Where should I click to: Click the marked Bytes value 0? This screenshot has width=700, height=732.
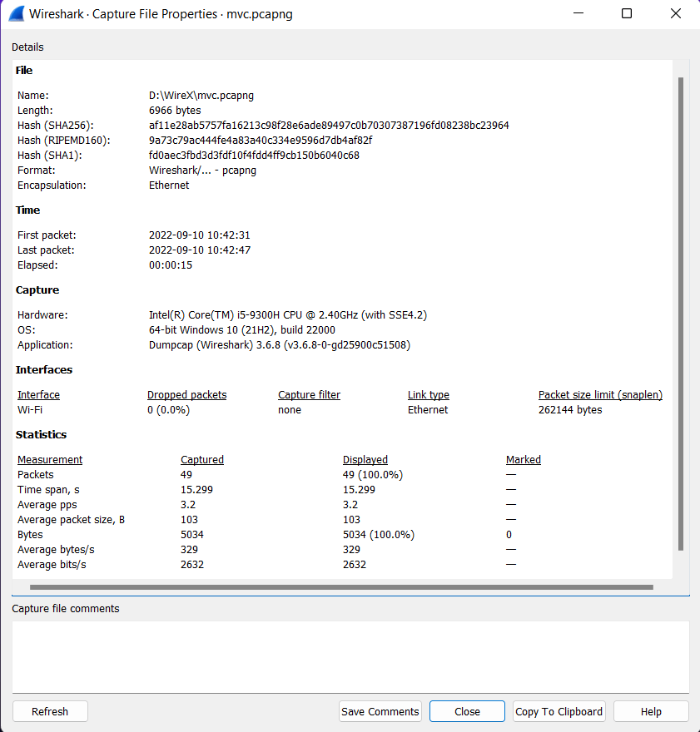coord(509,534)
